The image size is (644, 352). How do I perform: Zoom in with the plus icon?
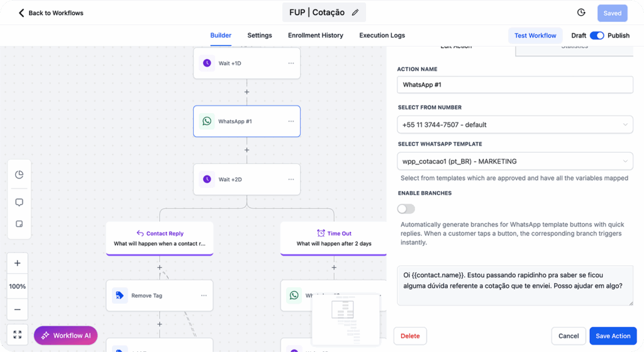coord(18,263)
